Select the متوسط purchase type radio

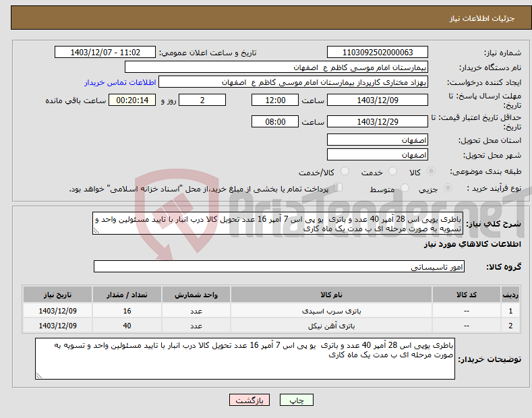click(x=405, y=188)
